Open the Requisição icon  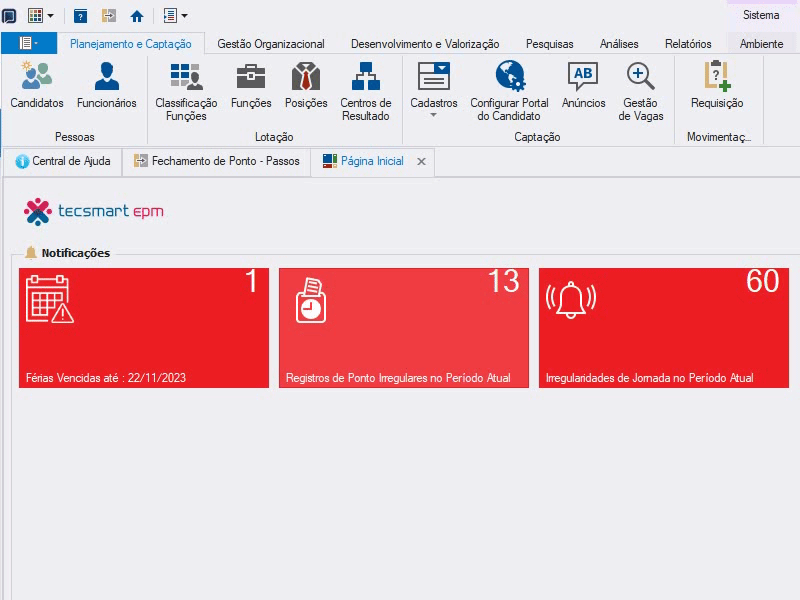717,85
